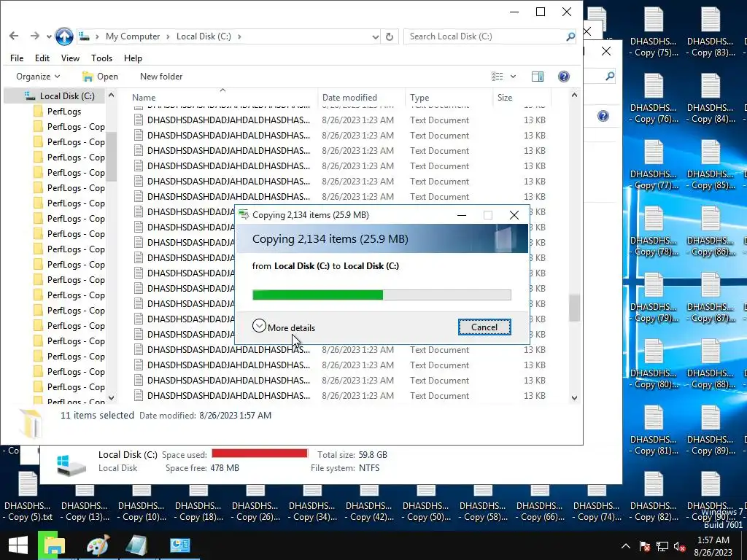
Task: Select desktop file Copy (42)
Action: (x=368, y=505)
